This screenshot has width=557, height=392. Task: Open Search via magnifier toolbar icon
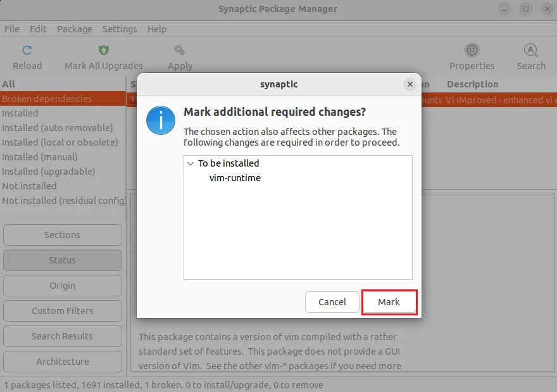[x=530, y=50]
